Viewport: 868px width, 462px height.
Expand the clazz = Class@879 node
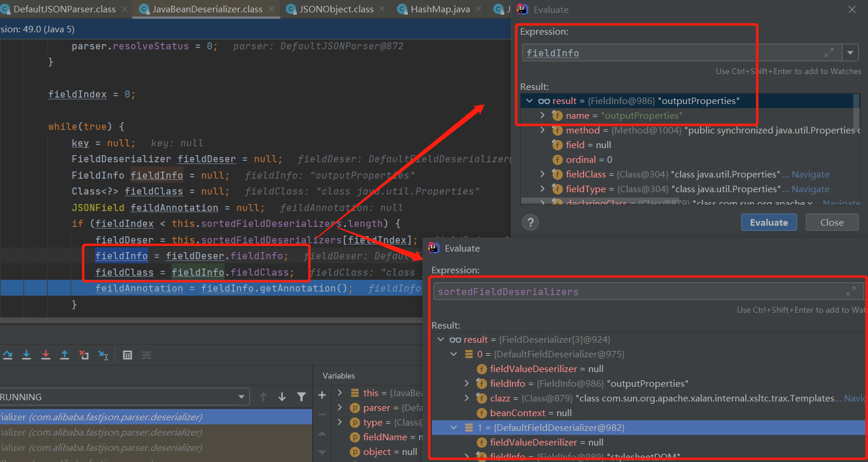(467, 399)
